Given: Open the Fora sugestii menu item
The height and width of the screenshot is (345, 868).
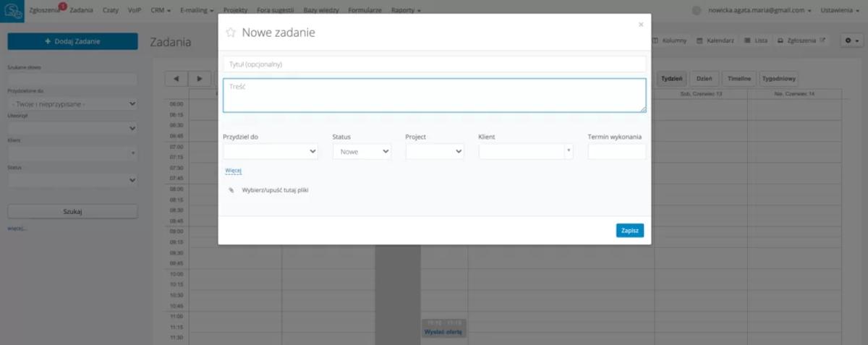Looking at the screenshot, I should [x=275, y=11].
